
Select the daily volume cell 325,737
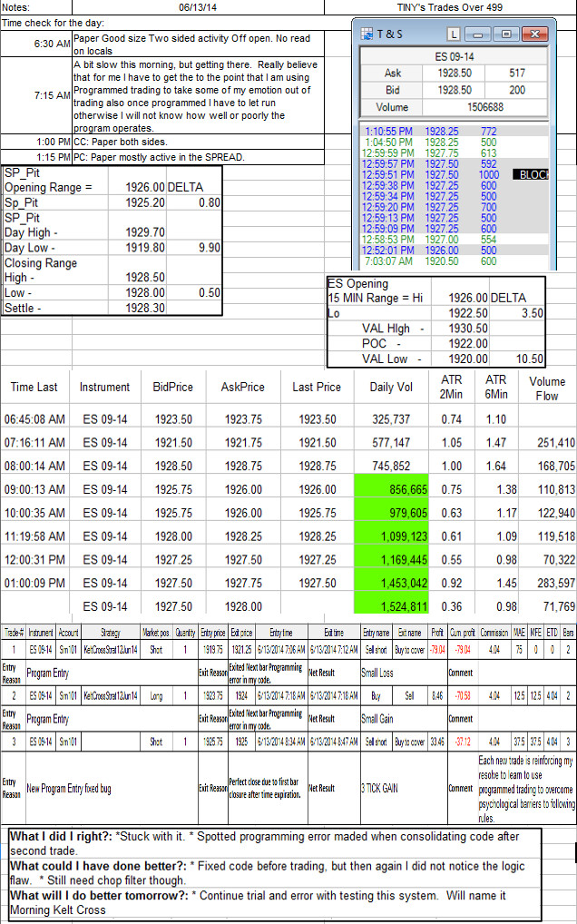coord(391,419)
